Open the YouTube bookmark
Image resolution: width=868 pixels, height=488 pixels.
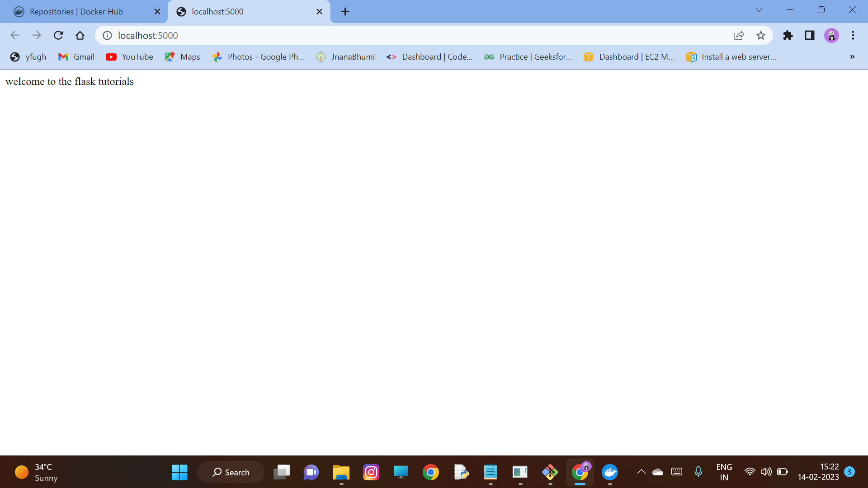tap(130, 57)
